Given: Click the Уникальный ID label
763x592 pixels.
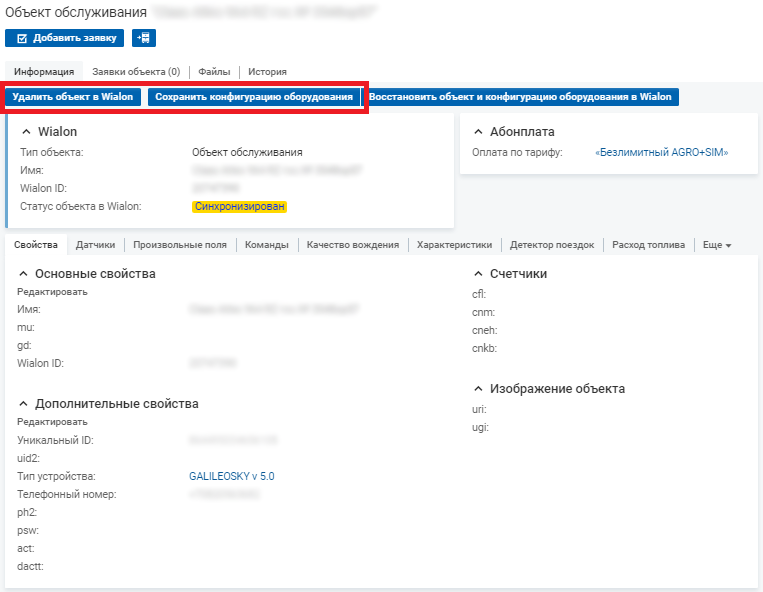Looking at the screenshot, I should click(x=55, y=440).
